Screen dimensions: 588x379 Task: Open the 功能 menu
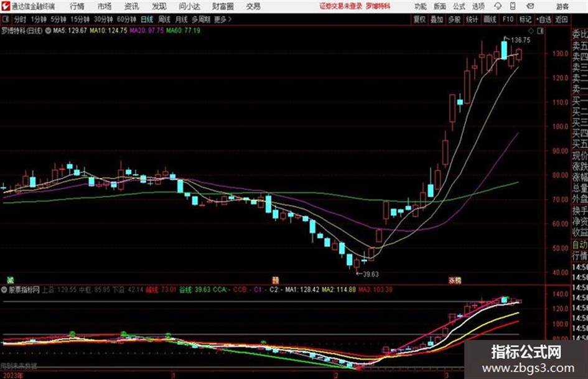pos(421,6)
